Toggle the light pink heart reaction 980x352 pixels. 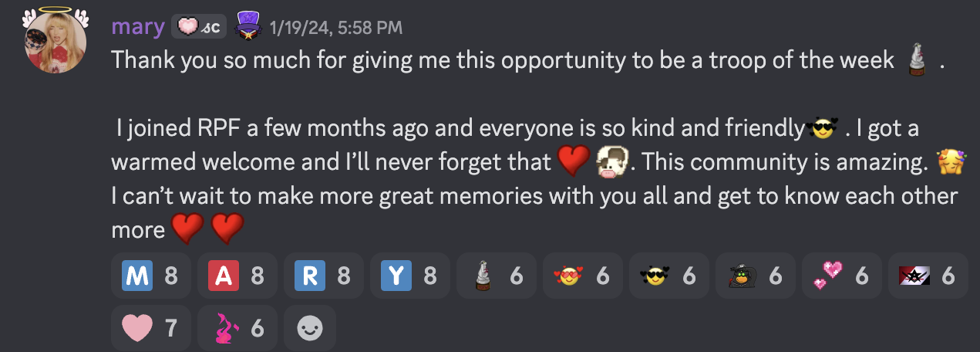[150, 329]
